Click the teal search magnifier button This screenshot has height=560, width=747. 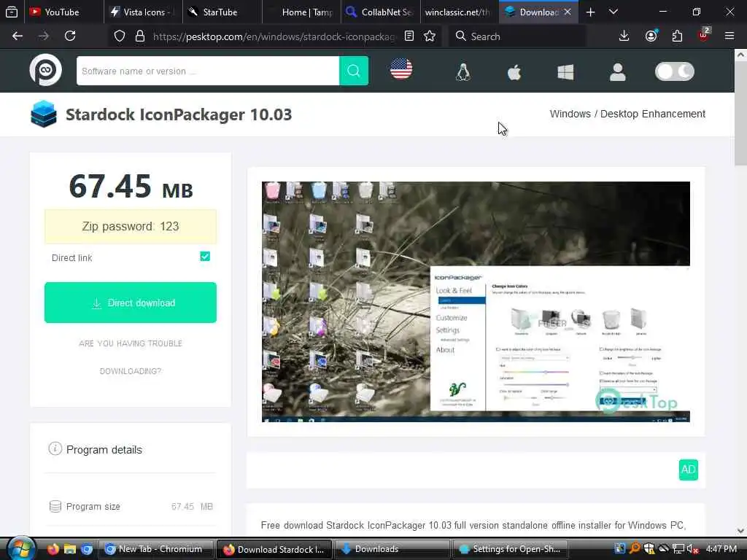(354, 71)
